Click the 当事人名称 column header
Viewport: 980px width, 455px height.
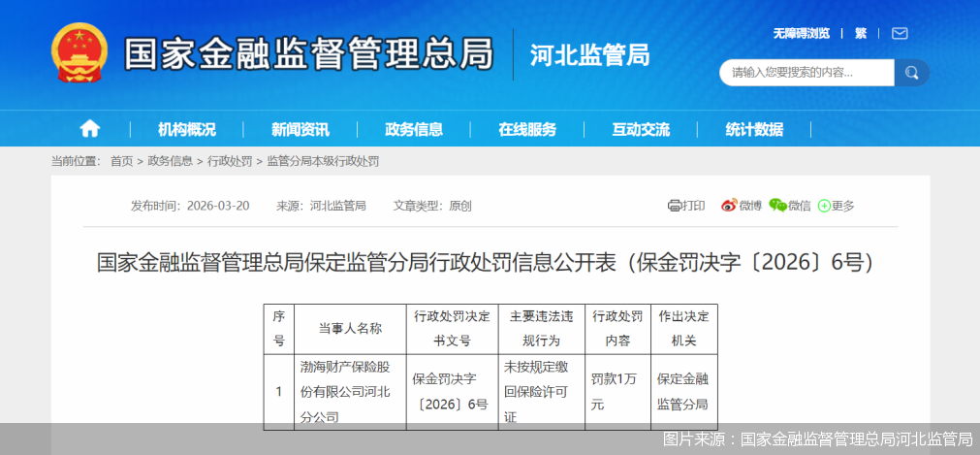tap(350, 329)
